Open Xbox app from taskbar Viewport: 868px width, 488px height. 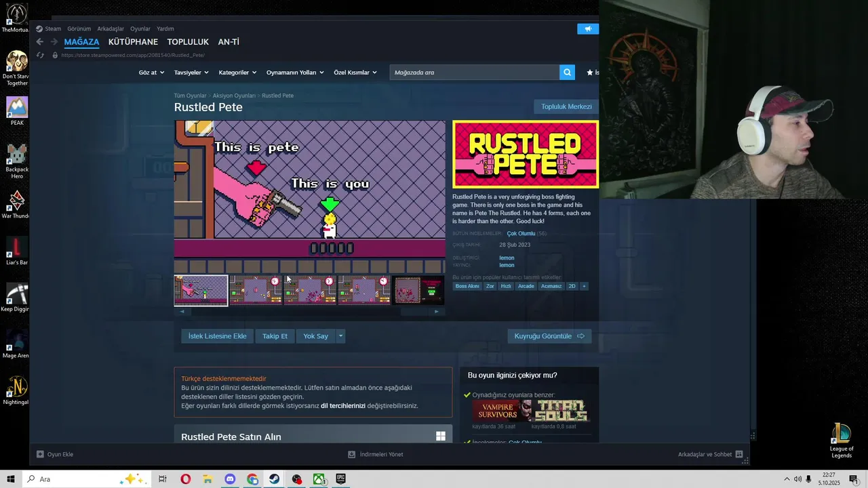[318, 479]
